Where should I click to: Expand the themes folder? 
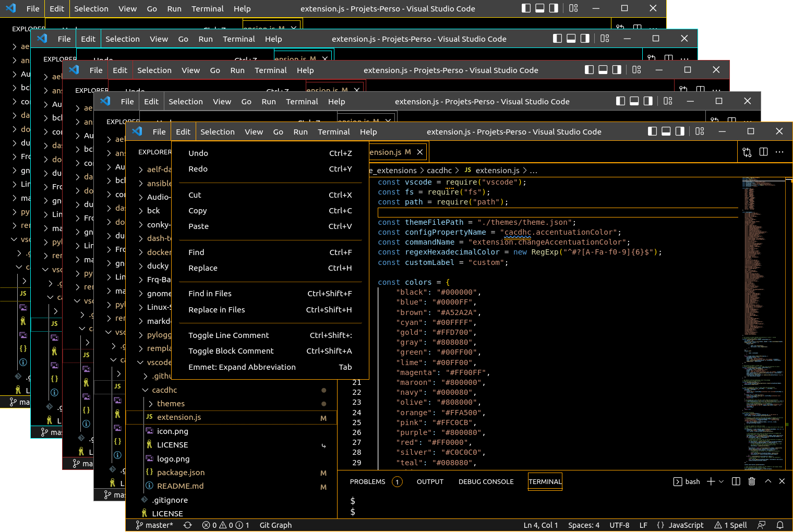151,404
